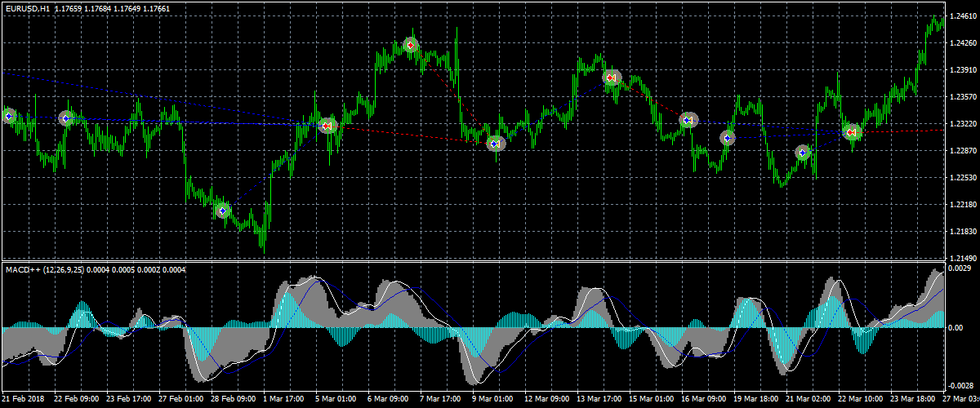The height and width of the screenshot is (408, 980).
Task: Click the red trade marker above 13 Mar 17:00
Action: tap(611, 78)
